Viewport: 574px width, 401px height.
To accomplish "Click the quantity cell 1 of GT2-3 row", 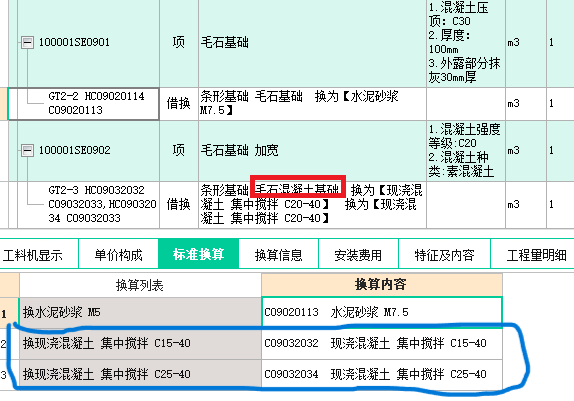I will point(560,204).
